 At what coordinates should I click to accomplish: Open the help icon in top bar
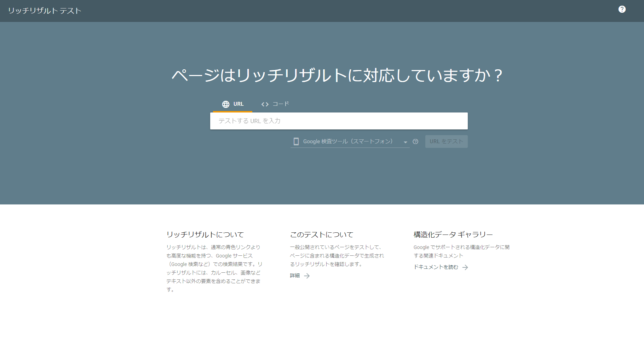(622, 10)
